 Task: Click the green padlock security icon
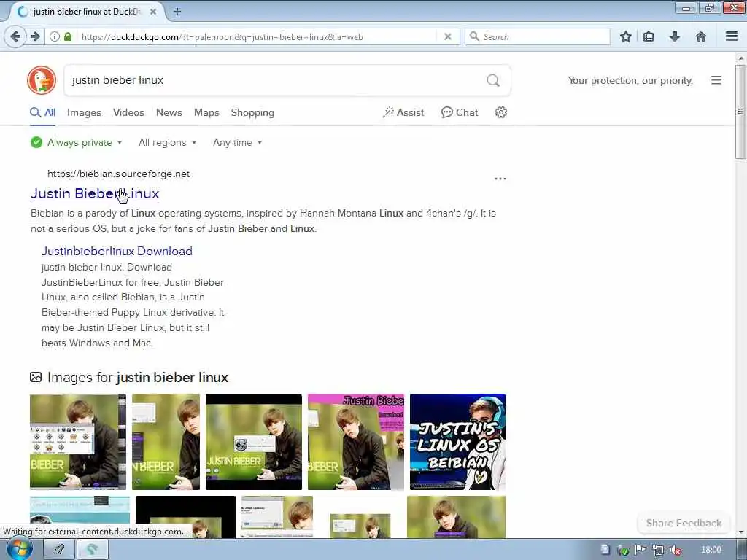pyautogui.click(x=68, y=36)
